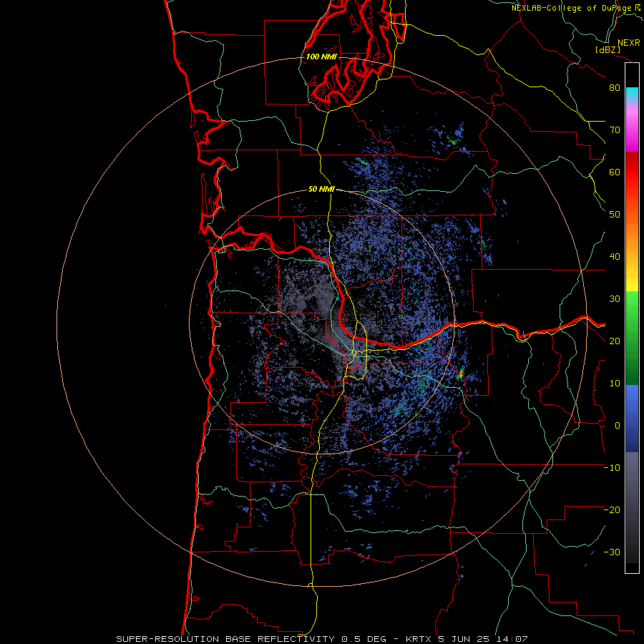This screenshot has width=644, height=644.
Task: Click the 80 value on the dBZ scale
Action: tap(615, 88)
